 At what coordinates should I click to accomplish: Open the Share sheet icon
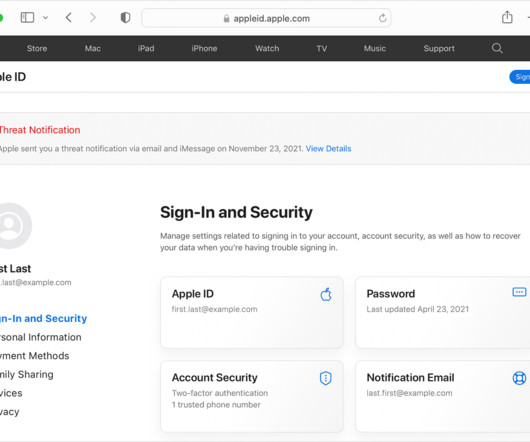(507, 17)
